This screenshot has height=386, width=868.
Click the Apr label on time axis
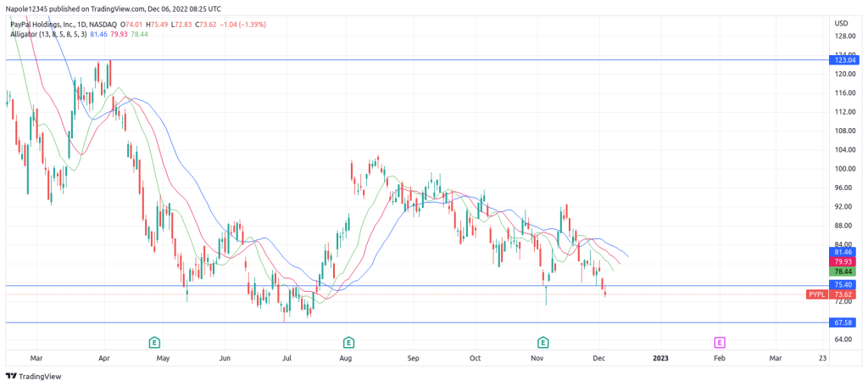pos(104,358)
